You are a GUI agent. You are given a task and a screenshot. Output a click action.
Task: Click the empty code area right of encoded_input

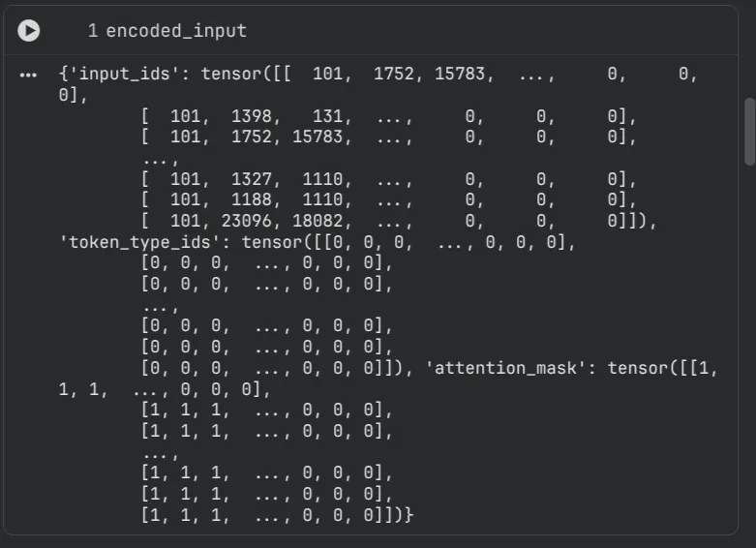pos(484,31)
